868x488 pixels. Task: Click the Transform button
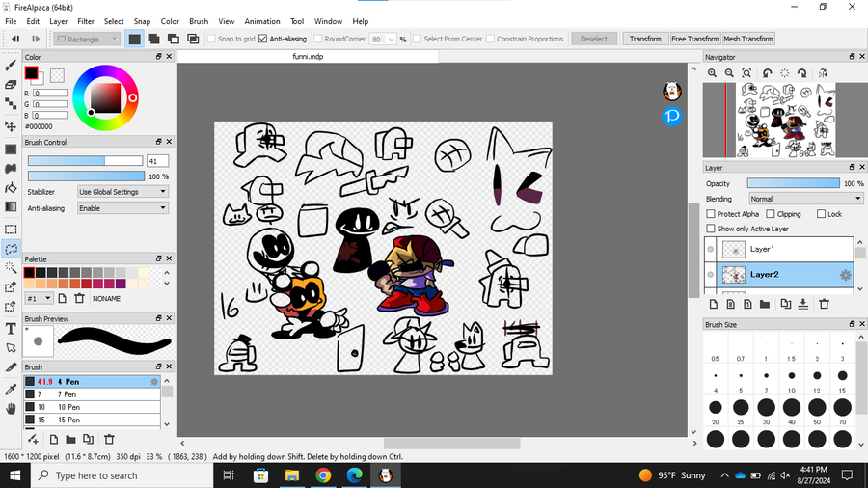645,39
